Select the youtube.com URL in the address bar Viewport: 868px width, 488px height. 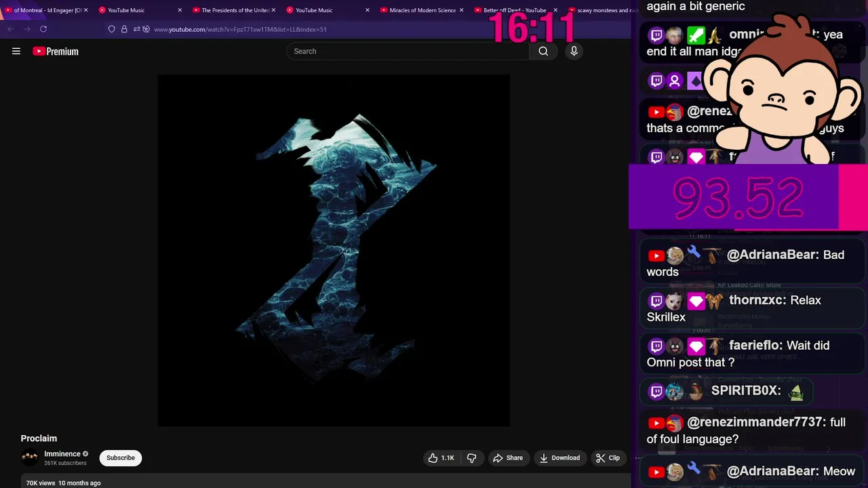[240, 29]
